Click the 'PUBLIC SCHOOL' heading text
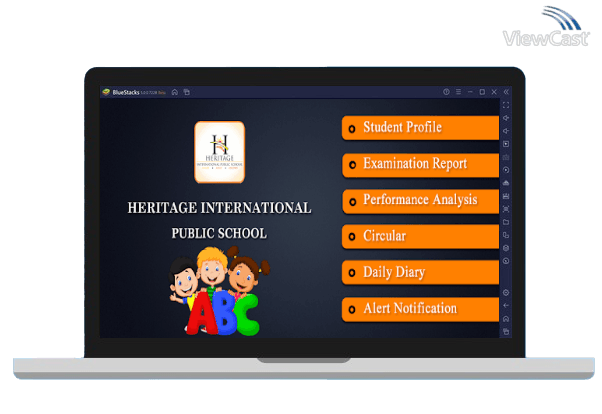 (219, 233)
